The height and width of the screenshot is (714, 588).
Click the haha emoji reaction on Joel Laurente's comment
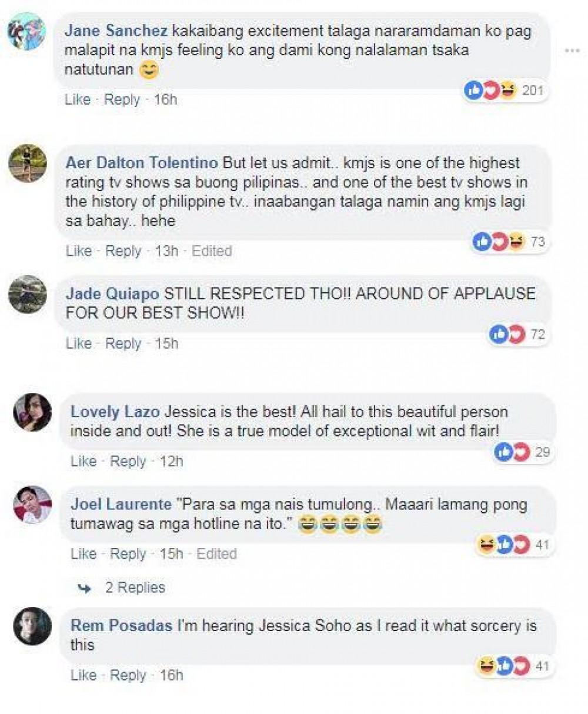(x=486, y=545)
